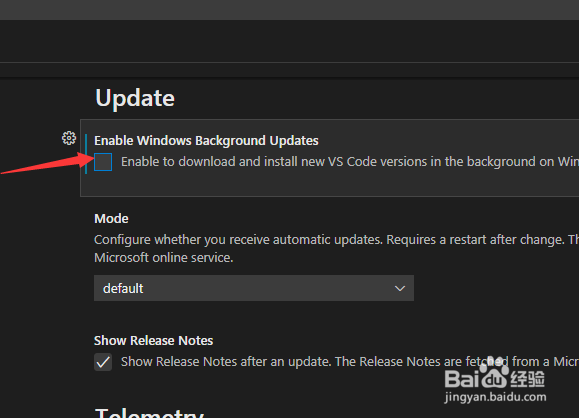Open the gear menu beside Enable Windows Background Updates
Image resolution: width=579 pixels, height=418 pixels.
point(69,138)
